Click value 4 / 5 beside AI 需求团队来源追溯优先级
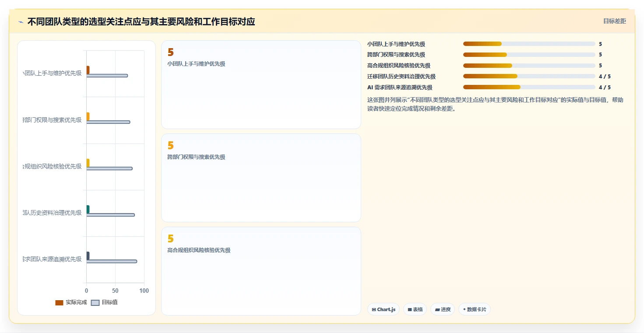Screen dimensions: 644x333 605,88
